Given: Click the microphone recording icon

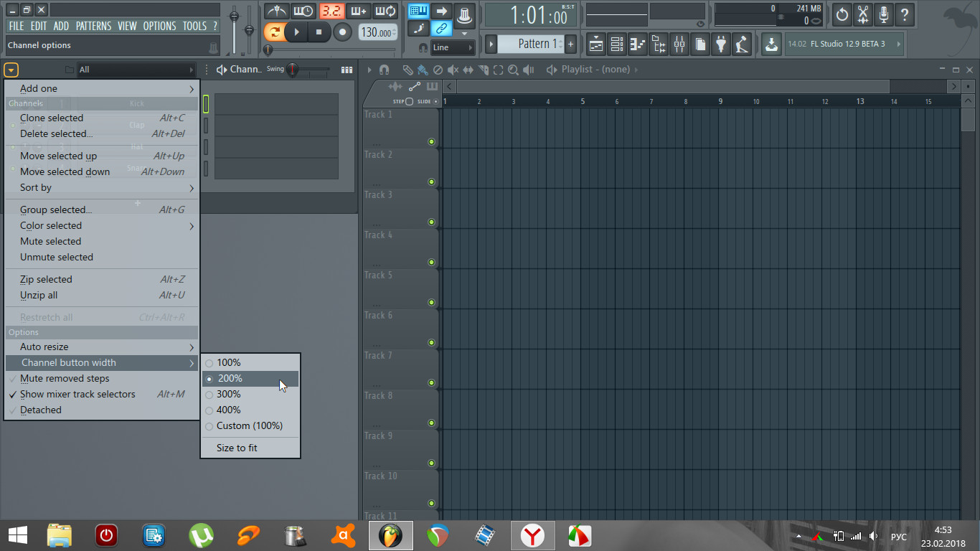Looking at the screenshot, I should pyautogui.click(x=884, y=14).
